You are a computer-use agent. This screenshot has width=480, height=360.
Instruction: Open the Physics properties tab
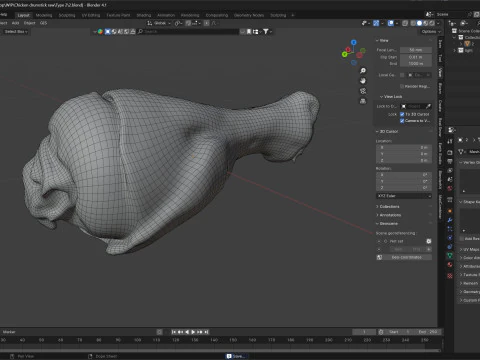450,238
